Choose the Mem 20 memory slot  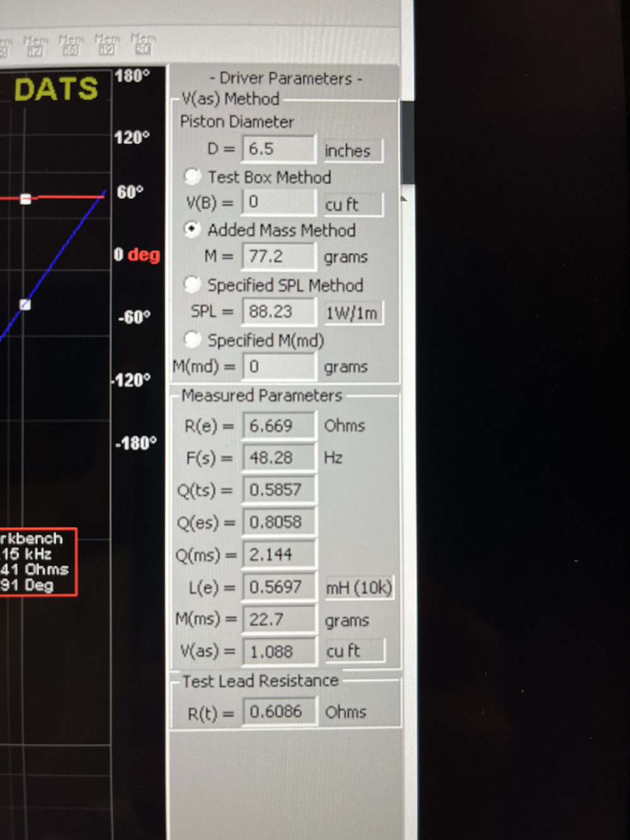(143, 43)
